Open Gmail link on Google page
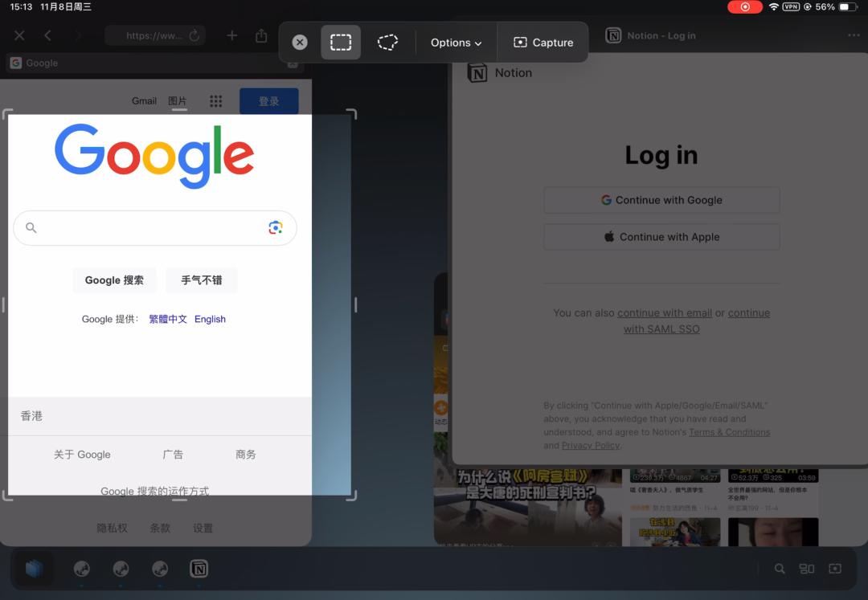 (144, 100)
